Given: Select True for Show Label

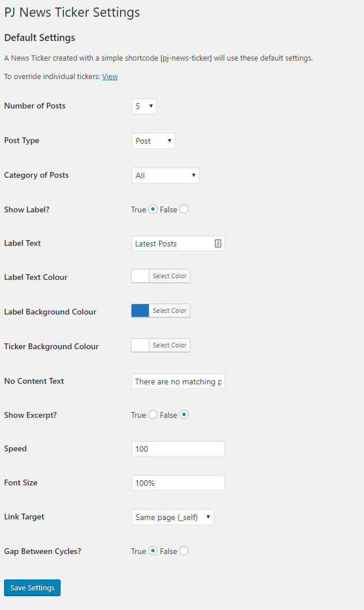Looking at the screenshot, I should point(153,209).
